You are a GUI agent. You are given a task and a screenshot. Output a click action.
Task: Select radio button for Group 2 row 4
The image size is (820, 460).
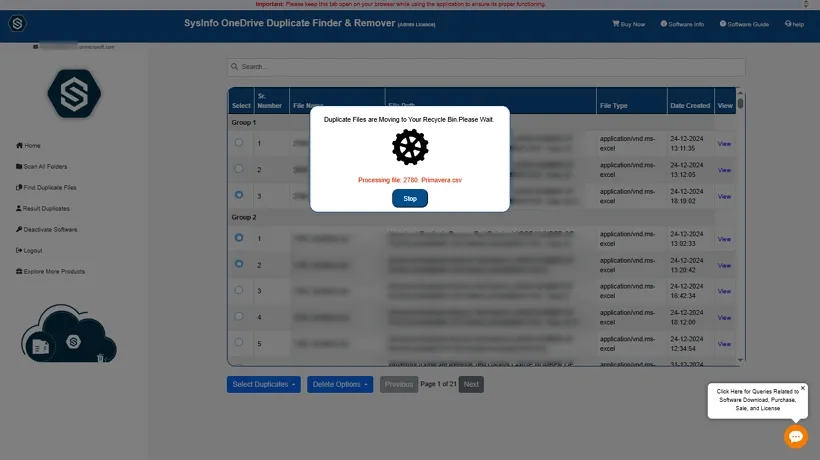click(x=239, y=316)
